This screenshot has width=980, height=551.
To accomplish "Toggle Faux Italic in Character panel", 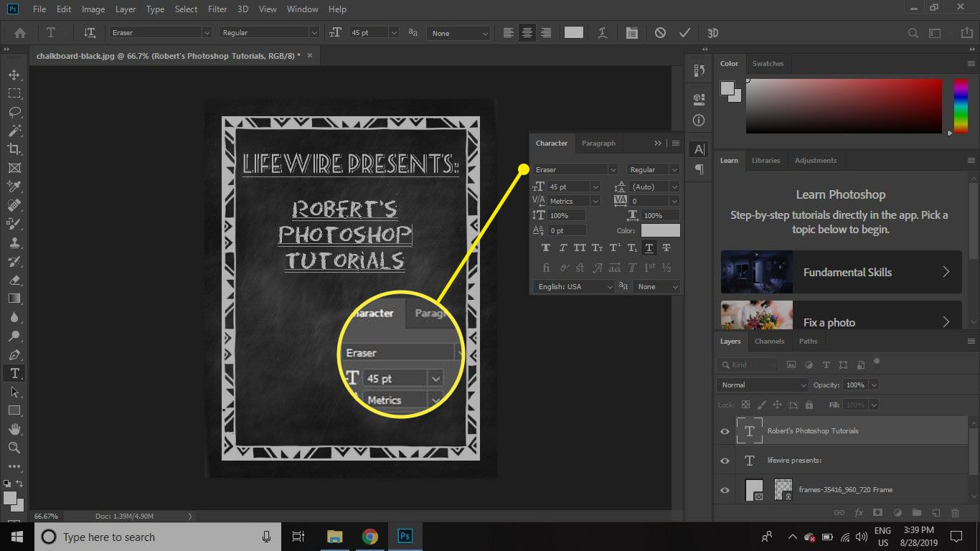I will pyautogui.click(x=563, y=248).
